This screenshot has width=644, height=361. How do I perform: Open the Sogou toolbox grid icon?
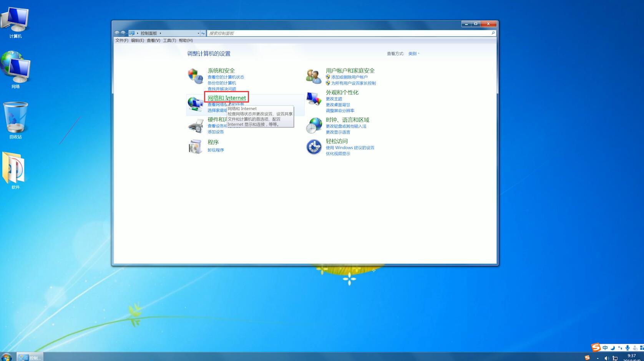click(642, 348)
